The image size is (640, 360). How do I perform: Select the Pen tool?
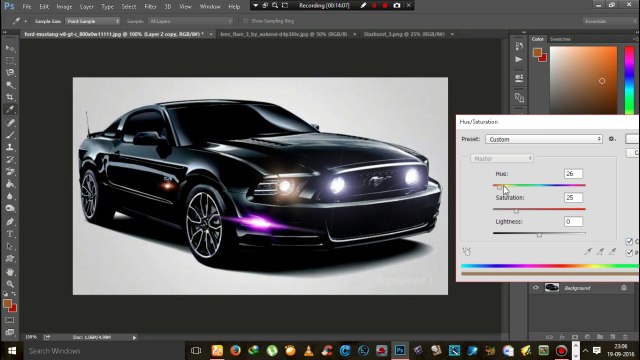click(x=10, y=222)
